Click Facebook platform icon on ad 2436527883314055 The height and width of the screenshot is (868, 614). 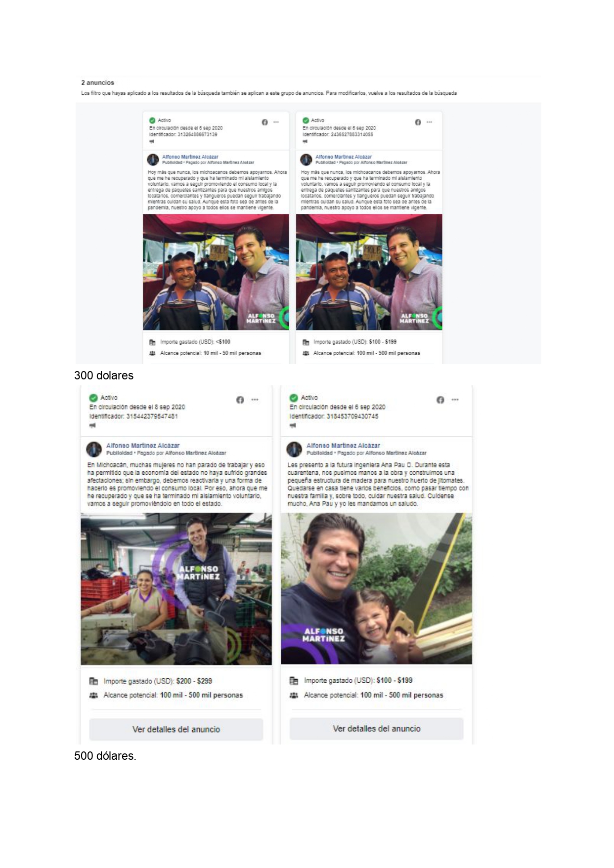tap(418, 122)
